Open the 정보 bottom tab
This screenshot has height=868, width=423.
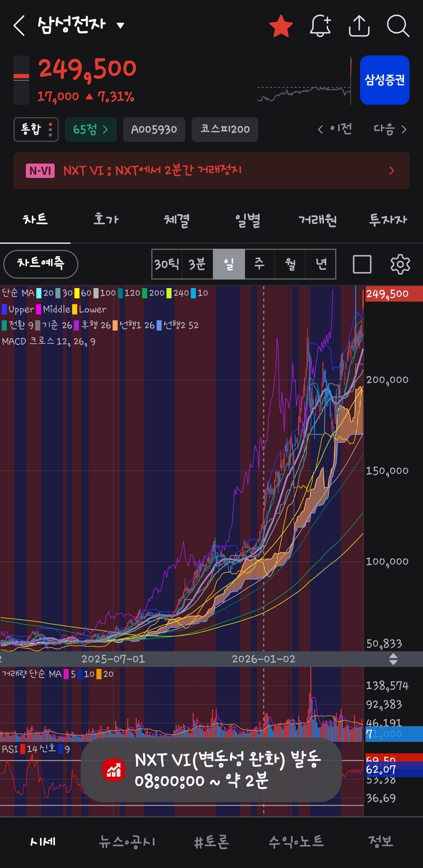(381, 842)
